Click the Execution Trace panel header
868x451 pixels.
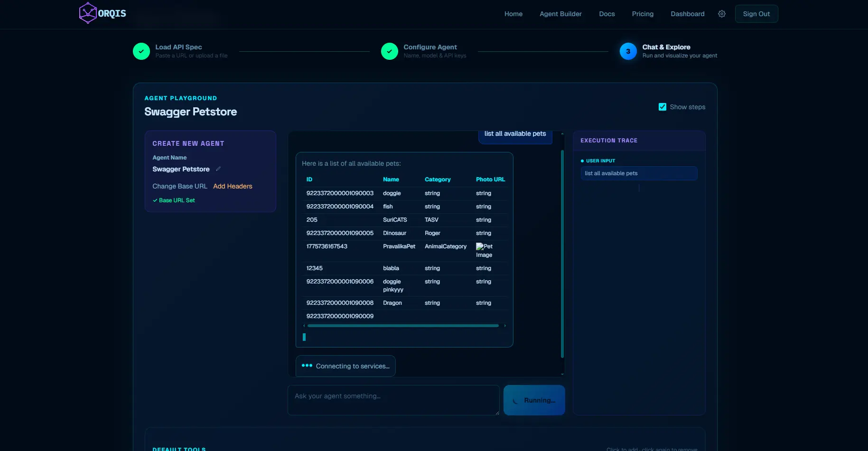click(639, 141)
